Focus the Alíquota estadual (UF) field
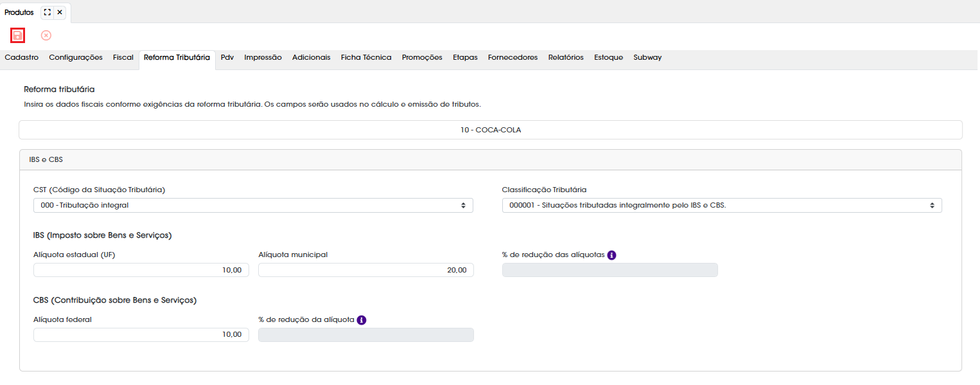This screenshot has width=980, height=385. pos(141,270)
